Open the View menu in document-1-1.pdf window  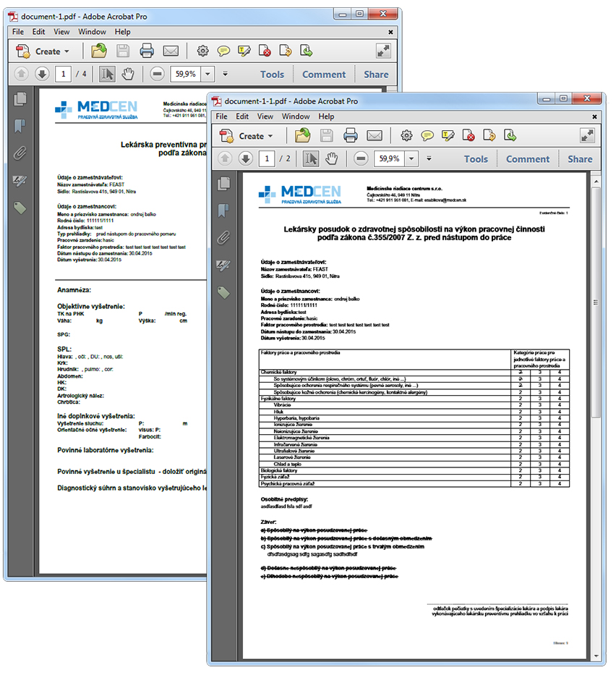(x=265, y=116)
